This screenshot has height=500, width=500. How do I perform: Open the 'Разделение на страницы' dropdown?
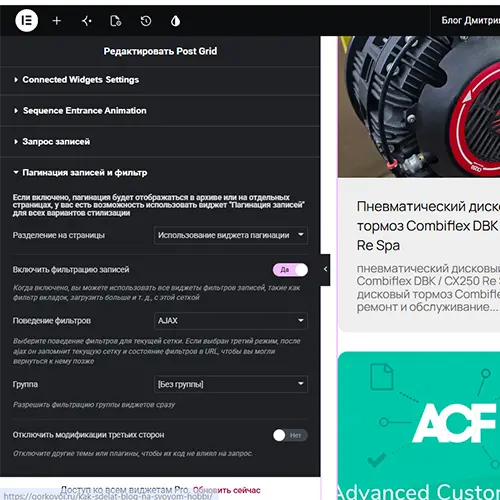pyautogui.click(x=231, y=235)
